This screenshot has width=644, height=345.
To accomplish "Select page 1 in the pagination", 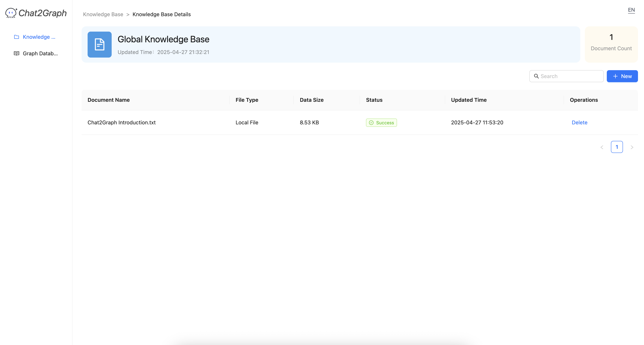I will tap(617, 147).
